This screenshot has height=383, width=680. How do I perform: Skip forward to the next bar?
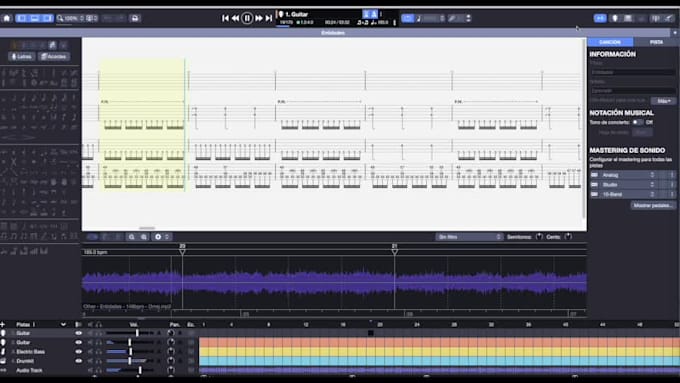click(259, 18)
